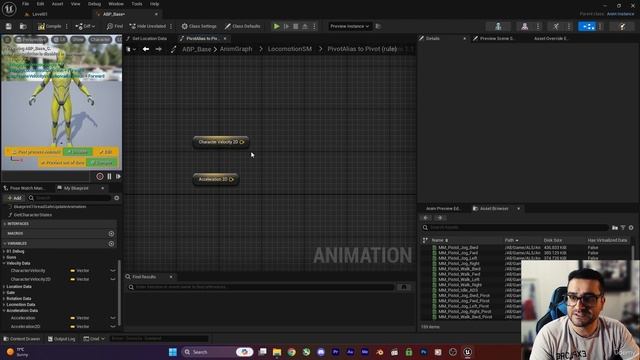Click LocomotionSM in the breadcrumb
Image resolution: width=640 pixels, height=360 pixels.
(290, 49)
